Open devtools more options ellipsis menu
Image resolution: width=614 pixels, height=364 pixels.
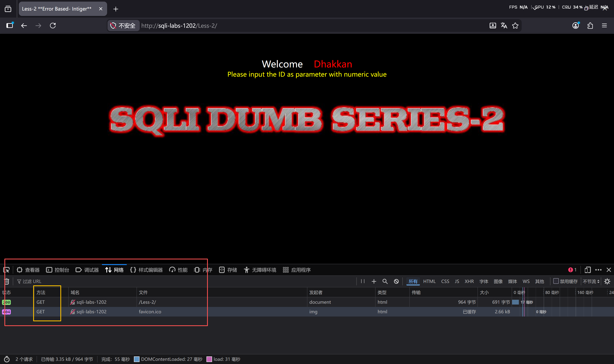pos(598,270)
